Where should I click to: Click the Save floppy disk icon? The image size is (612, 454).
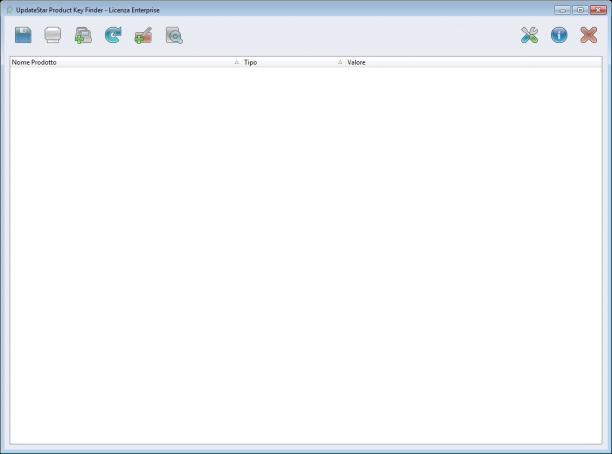coord(23,35)
